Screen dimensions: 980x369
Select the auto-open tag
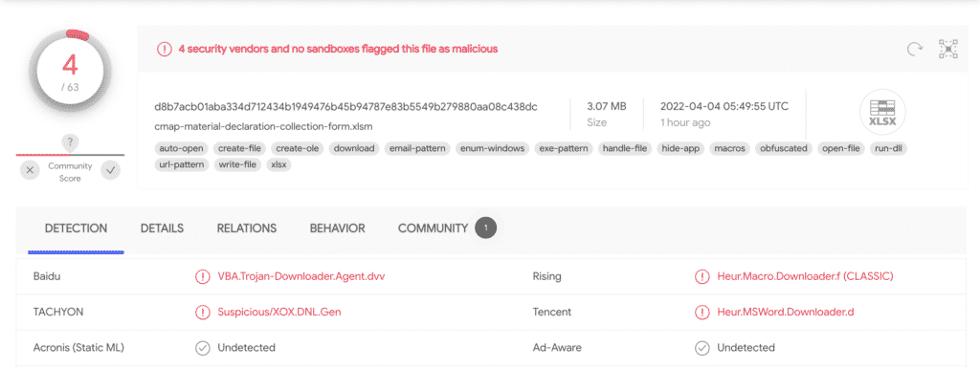click(x=181, y=148)
